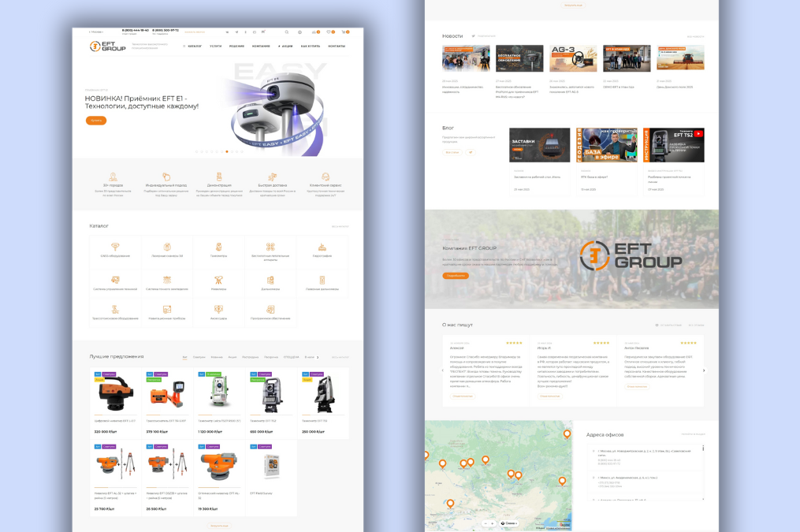Image resolution: width=800 pixels, height=532 pixels.
Task: Click the request callback link in the header
Action: tap(195, 32)
